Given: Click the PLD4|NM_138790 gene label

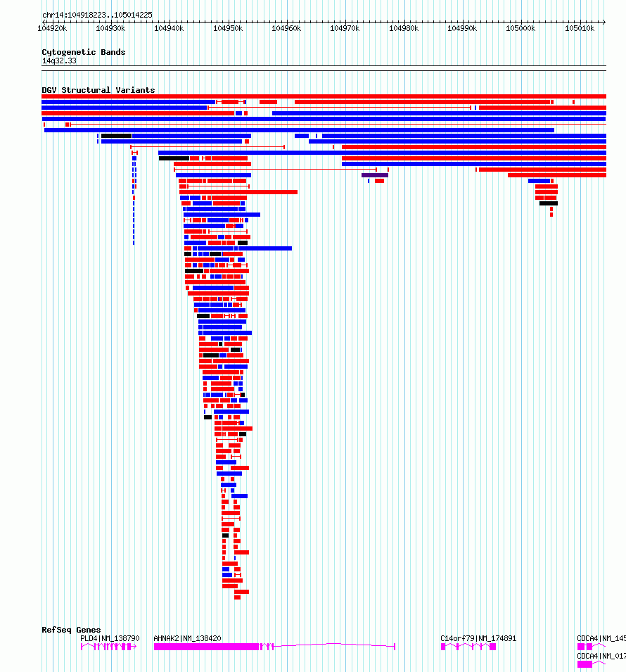Looking at the screenshot, I should [x=110, y=638].
